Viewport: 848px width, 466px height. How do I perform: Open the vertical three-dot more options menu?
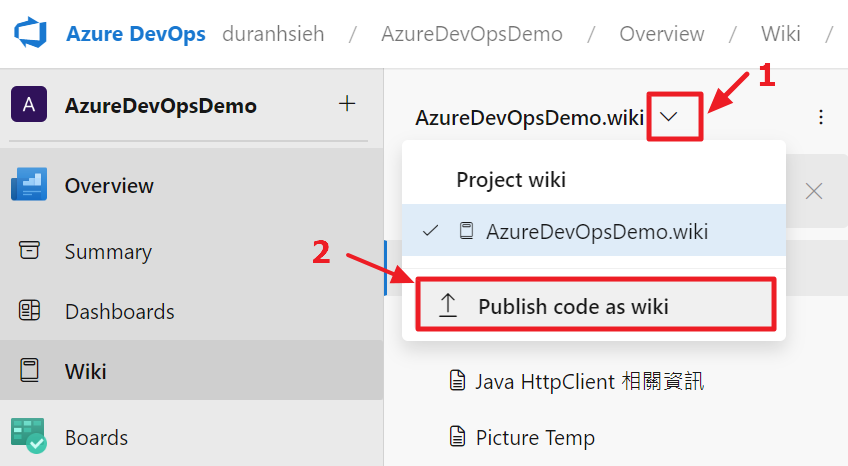point(821,117)
